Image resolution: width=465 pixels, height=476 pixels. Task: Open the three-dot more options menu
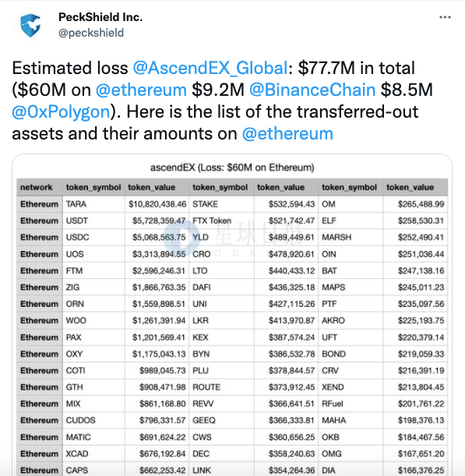445,17
